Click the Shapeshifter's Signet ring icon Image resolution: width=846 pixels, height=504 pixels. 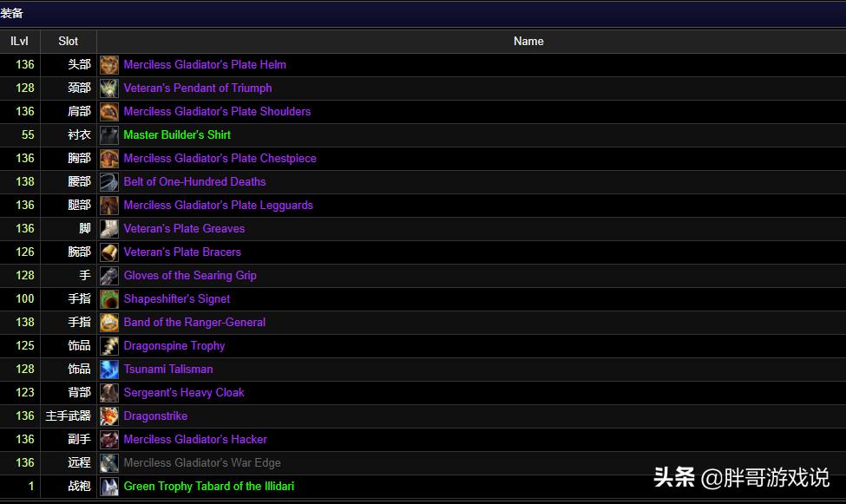(109, 299)
